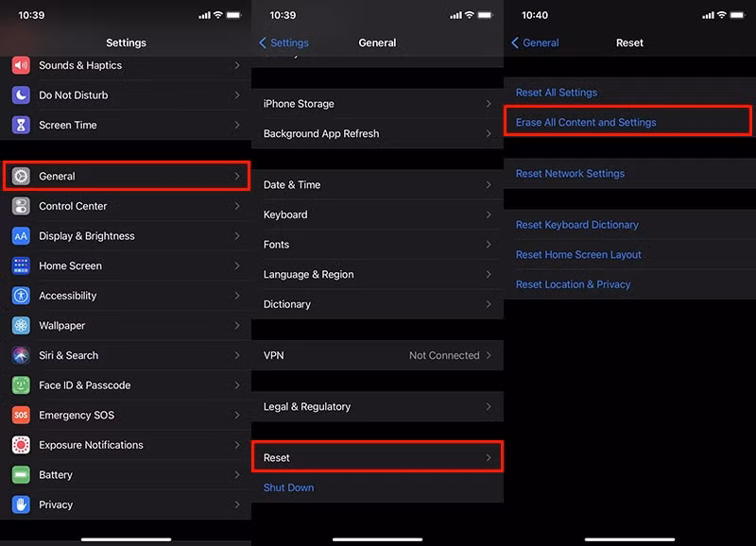Tap the Emergency SOS icon

(x=21, y=416)
